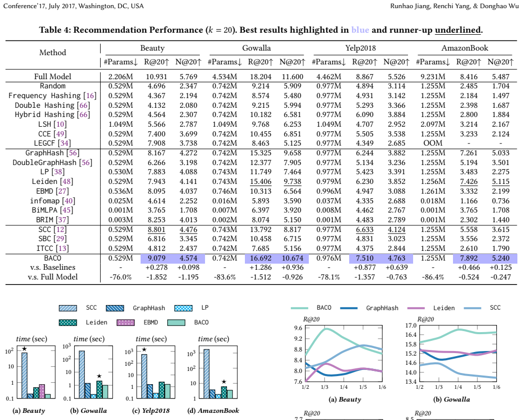
Task: Select the underlined SCC value "8.801"
Action: [x=157, y=229]
